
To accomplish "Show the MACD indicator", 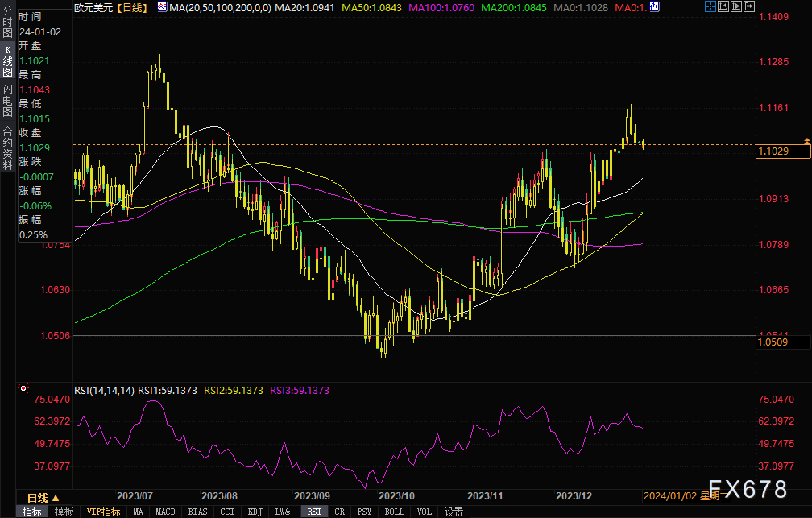I will (165, 512).
